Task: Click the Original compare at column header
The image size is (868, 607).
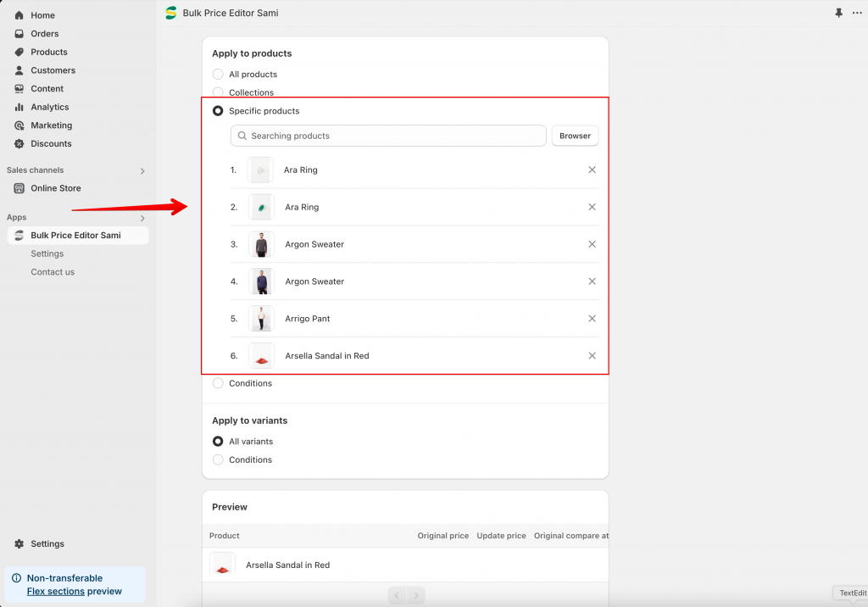Action: point(571,536)
